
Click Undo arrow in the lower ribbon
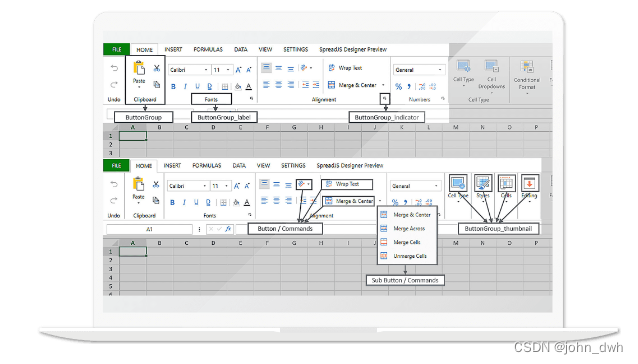[x=114, y=184]
